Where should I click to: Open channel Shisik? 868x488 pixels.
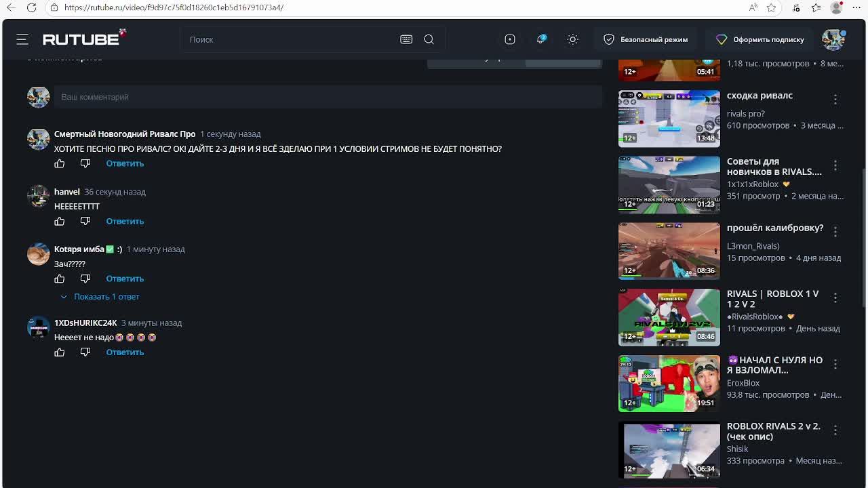click(738, 449)
